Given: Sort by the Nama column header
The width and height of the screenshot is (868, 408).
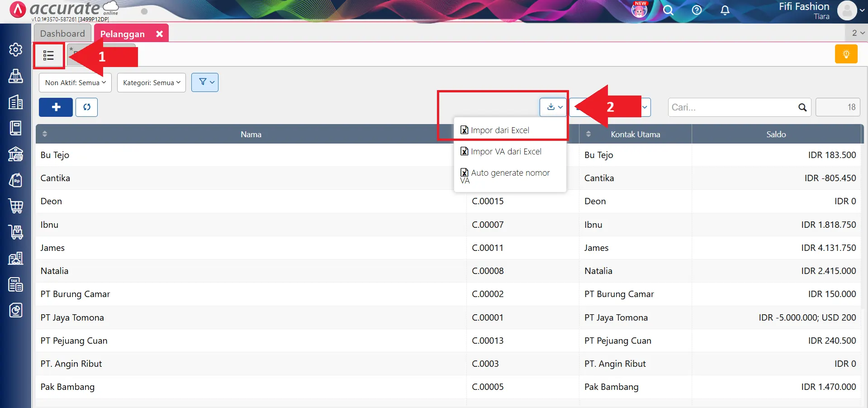Looking at the screenshot, I should pyautogui.click(x=251, y=134).
